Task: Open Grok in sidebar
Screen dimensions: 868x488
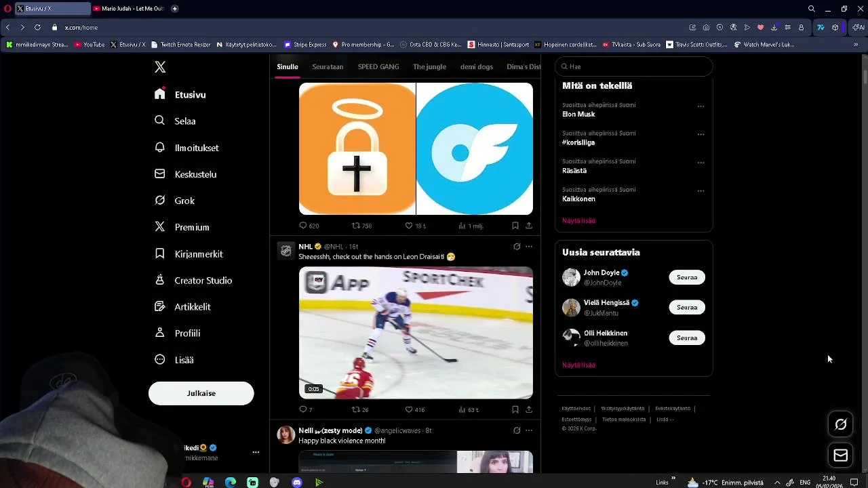Action: [174, 201]
